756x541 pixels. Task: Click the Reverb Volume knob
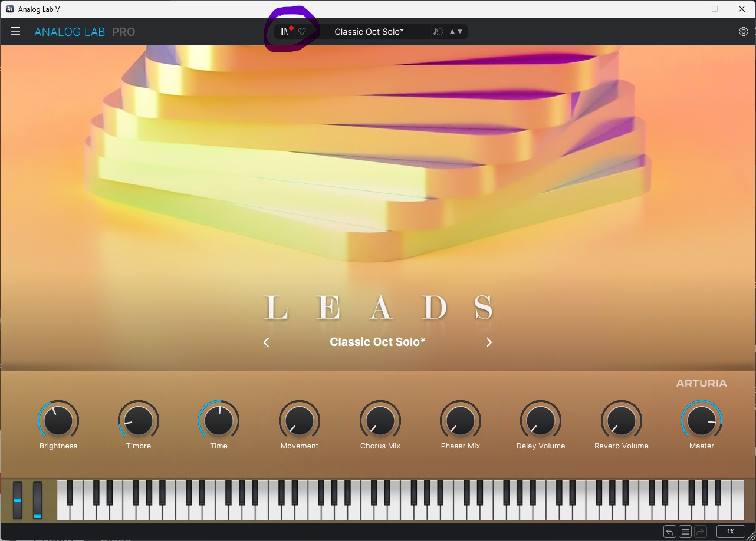pyautogui.click(x=622, y=421)
